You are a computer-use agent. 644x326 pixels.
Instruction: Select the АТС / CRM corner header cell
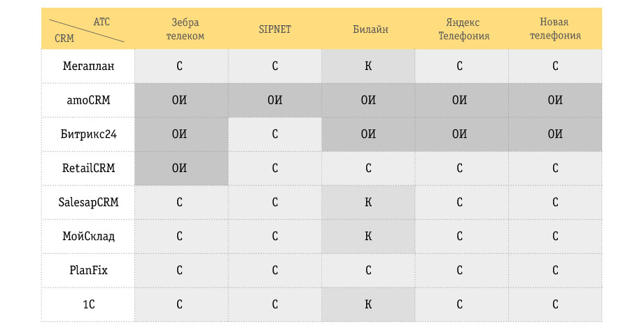88,29
